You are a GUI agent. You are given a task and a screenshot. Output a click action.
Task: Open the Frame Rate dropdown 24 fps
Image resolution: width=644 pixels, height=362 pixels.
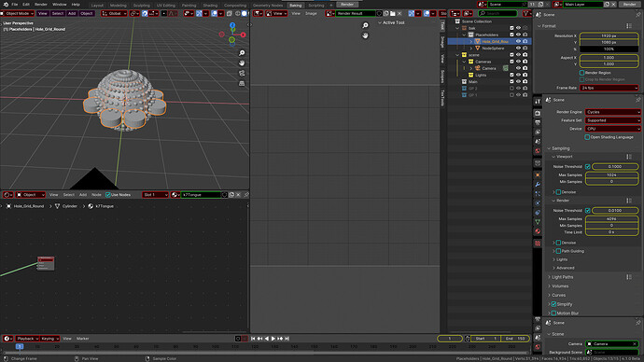click(x=609, y=88)
